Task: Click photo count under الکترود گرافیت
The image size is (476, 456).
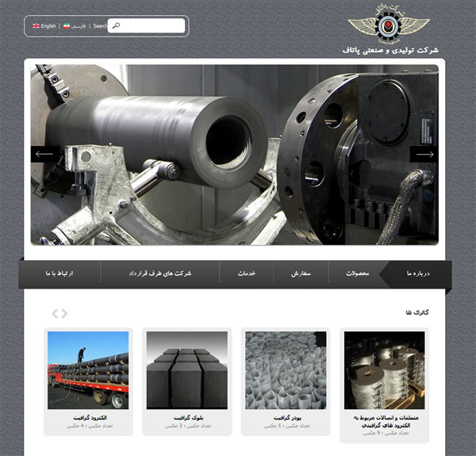Action: pos(90,426)
